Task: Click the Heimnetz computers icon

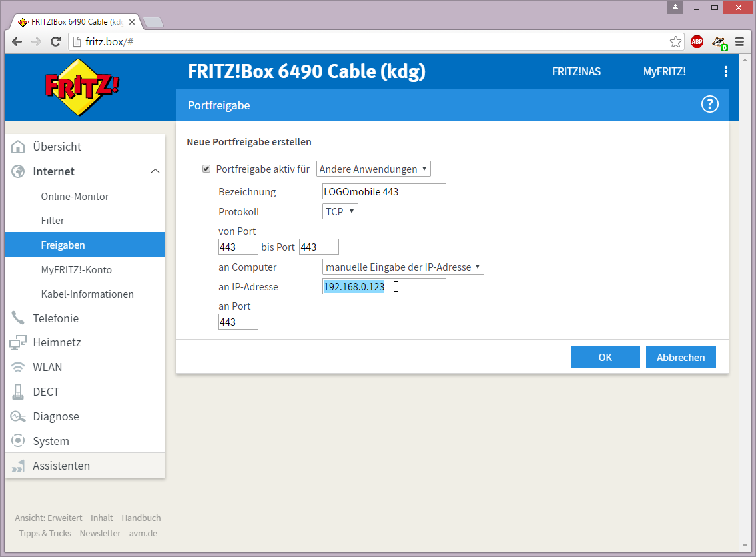Action: (18, 342)
